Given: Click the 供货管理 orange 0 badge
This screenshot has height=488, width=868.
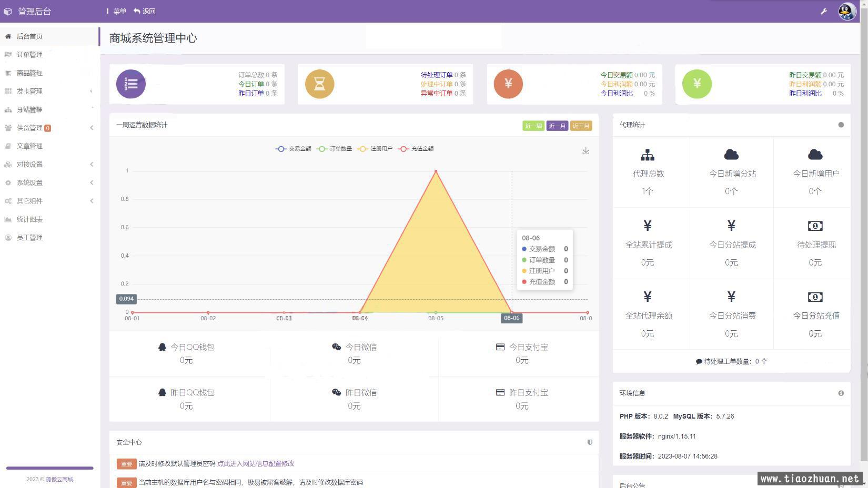Looking at the screenshot, I should coord(48,128).
